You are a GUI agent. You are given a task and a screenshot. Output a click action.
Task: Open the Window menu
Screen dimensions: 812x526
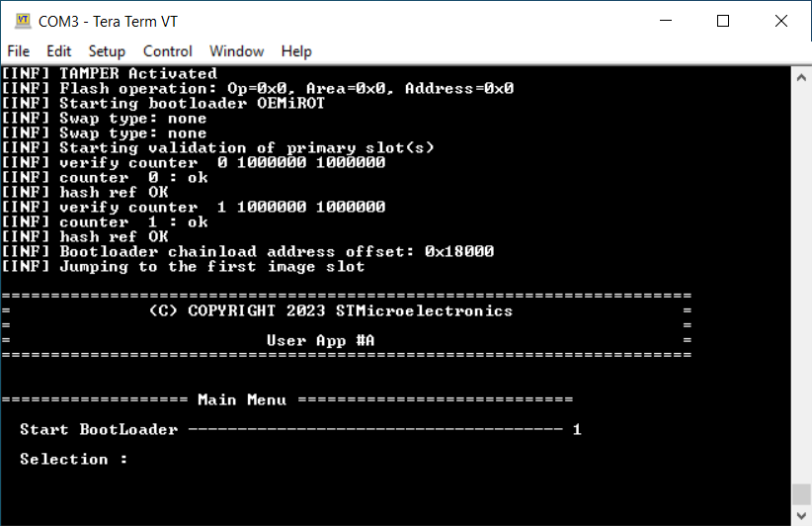[237, 51]
